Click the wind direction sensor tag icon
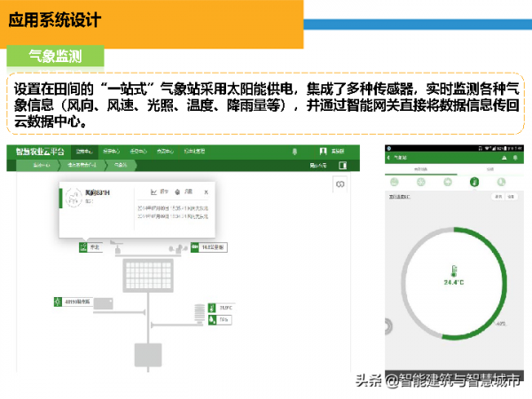This screenshot has width=532, height=399. [83, 247]
